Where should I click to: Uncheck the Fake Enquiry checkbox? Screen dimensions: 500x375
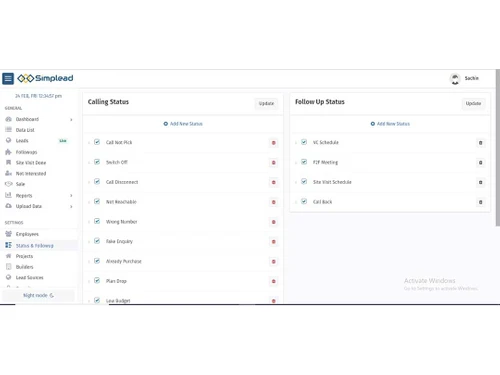pyautogui.click(x=97, y=241)
